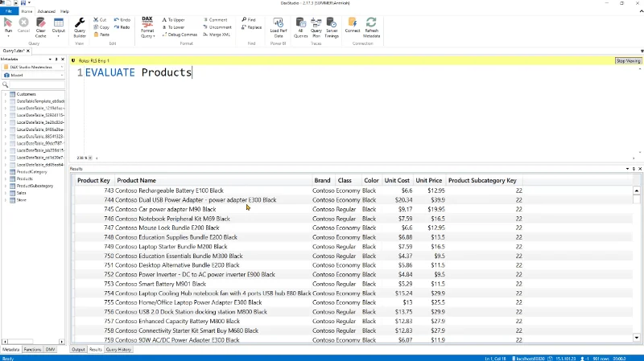Viewport: 644px width, 361px height.
Task: Enable the Server Timings trace
Action: point(332,27)
